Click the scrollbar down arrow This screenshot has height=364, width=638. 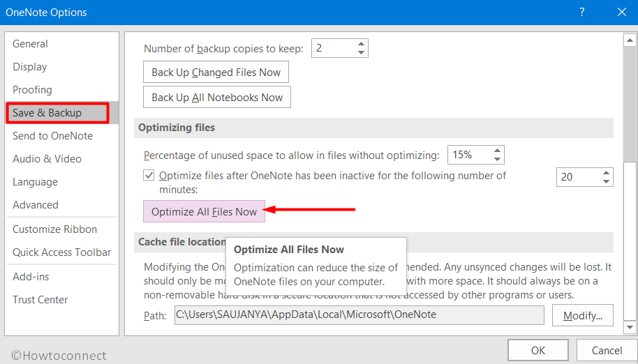click(x=630, y=327)
